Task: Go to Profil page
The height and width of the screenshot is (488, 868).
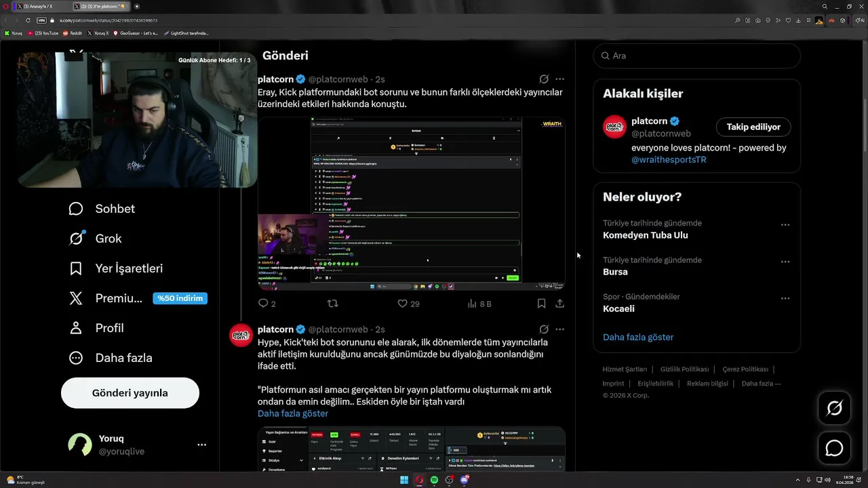Action: click(x=96, y=328)
